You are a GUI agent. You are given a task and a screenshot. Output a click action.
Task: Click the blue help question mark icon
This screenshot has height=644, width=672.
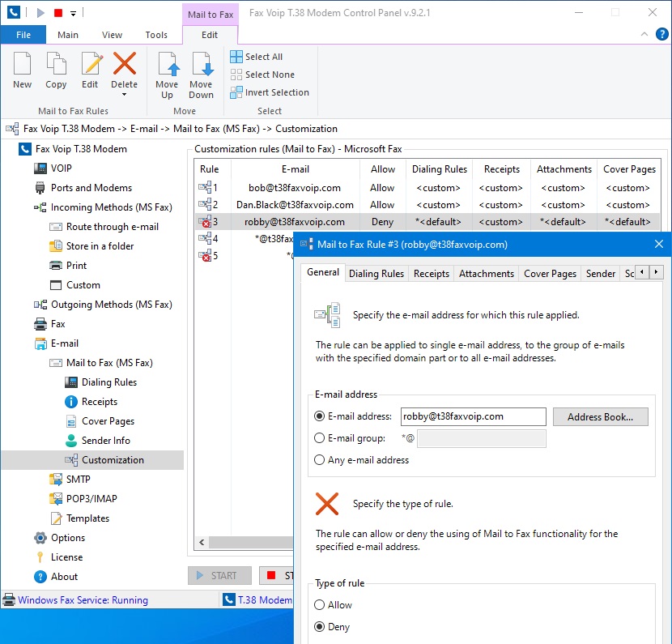click(x=662, y=34)
